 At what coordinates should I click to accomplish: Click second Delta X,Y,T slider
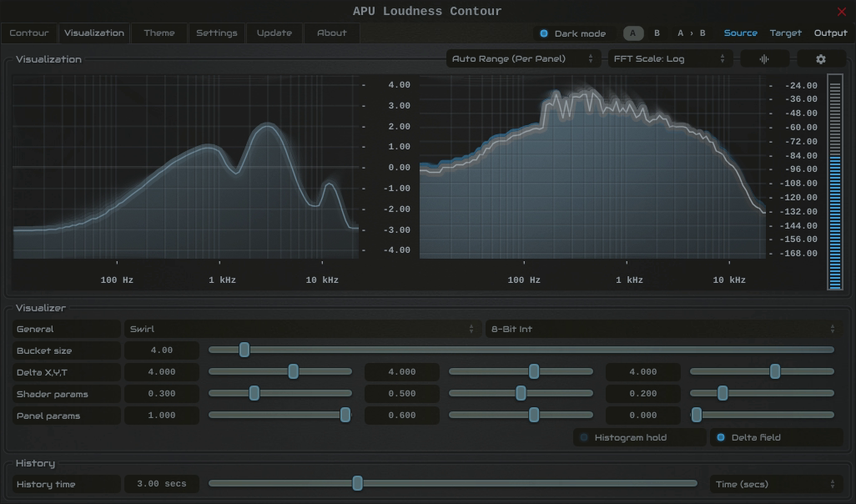click(521, 372)
